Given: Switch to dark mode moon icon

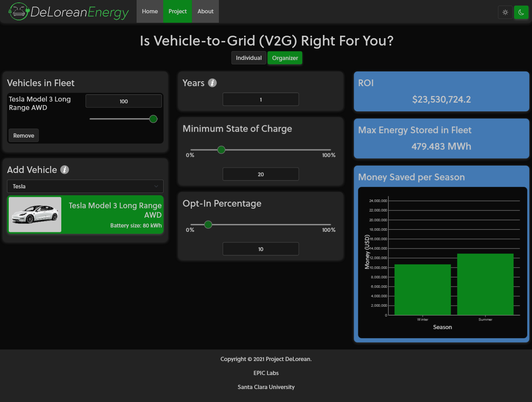Looking at the screenshot, I should [x=521, y=12].
